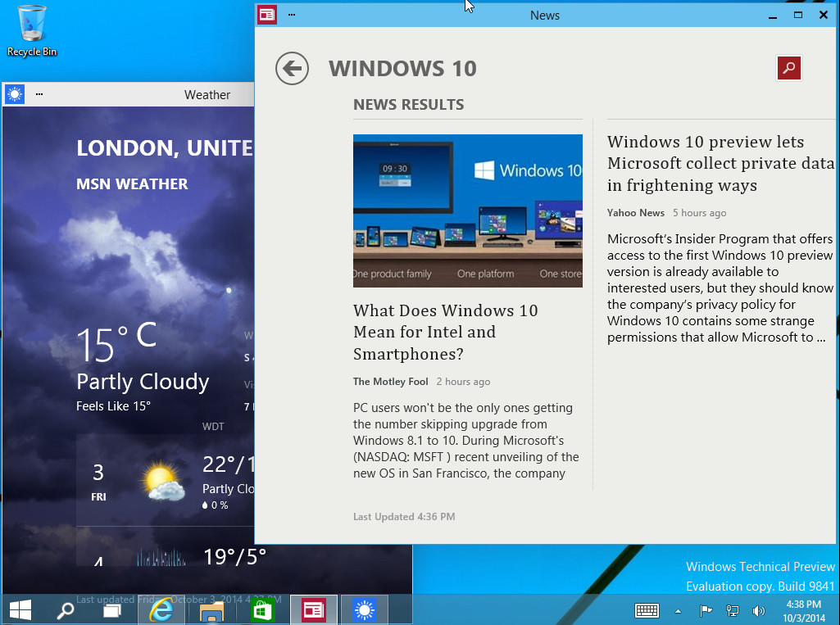The width and height of the screenshot is (840, 625).
Task: Click the NEWS RESULTS section heading
Action: pos(409,104)
